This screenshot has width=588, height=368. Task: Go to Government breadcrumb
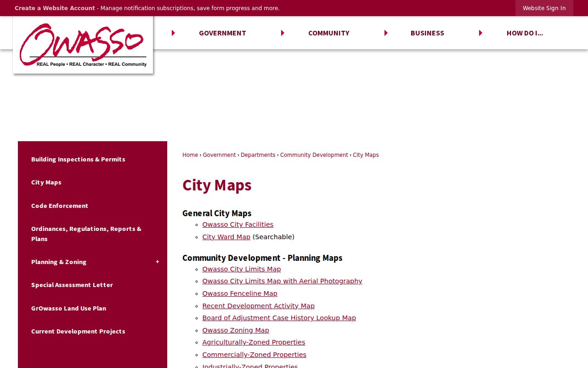(219, 155)
